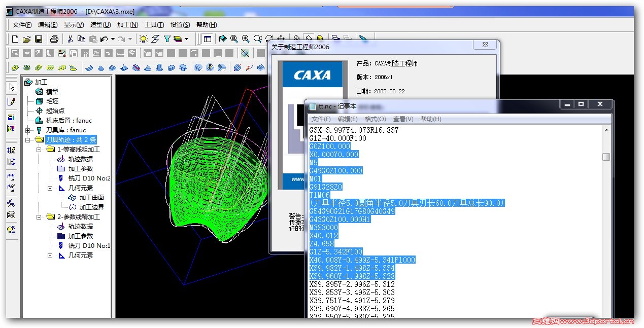Open 文件(F) menu in Notepad window
The width and height of the screenshot is (644, 328).
[x=321, y=119]
